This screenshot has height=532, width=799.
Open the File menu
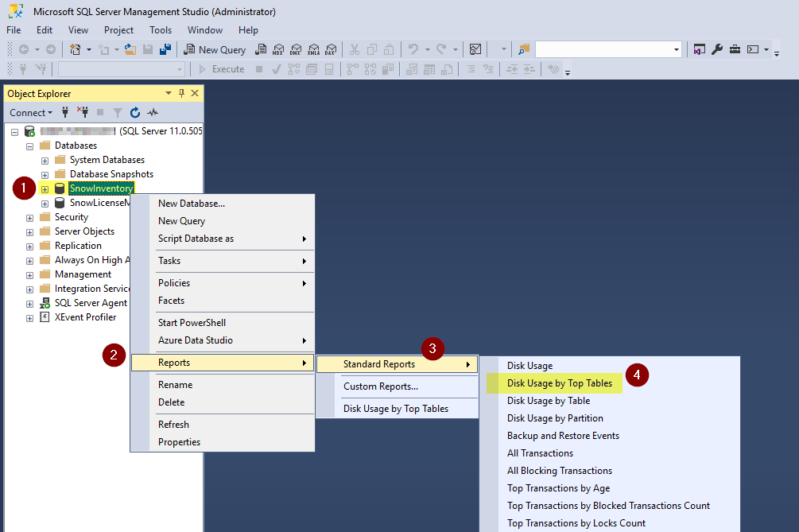[x=14, y=30]
